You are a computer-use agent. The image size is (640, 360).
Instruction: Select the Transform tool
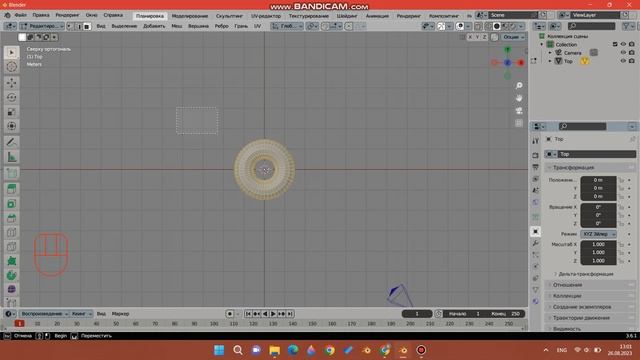pos(11,126)
